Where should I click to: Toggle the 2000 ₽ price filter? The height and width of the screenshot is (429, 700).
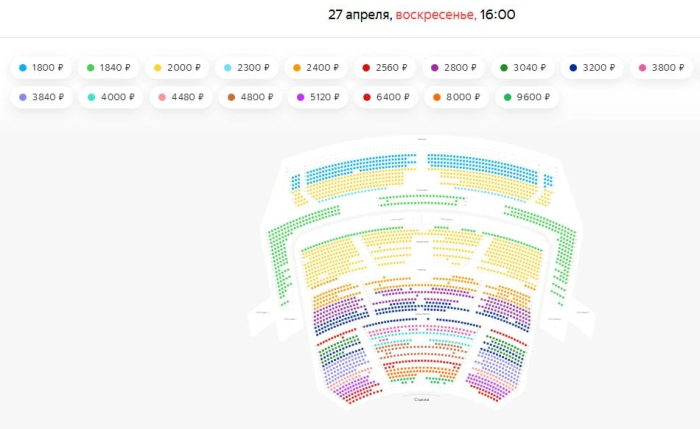pyautogui.click(x=177, y=68)
